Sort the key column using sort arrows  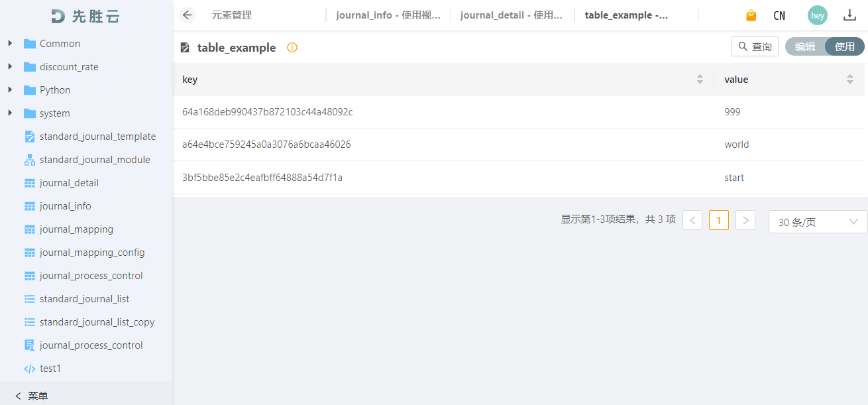pos(700,80)
